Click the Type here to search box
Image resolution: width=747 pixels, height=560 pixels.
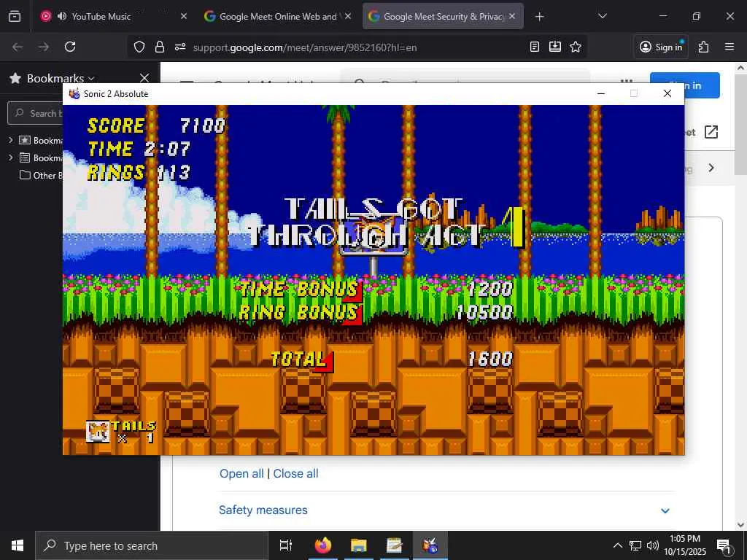click(x=152, y=545)
